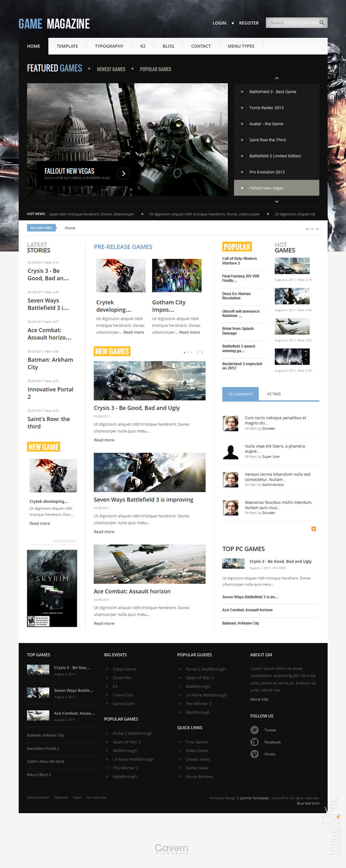The image size is (346, 868).
Task: Click the Dziudek avatar beside Cum sociis comment
Action: 231,423
